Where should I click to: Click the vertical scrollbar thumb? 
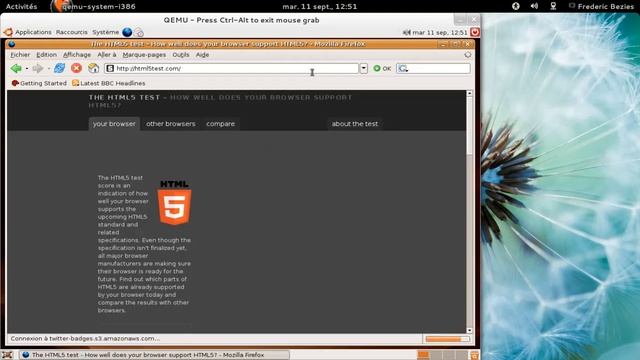coord(469,126)
